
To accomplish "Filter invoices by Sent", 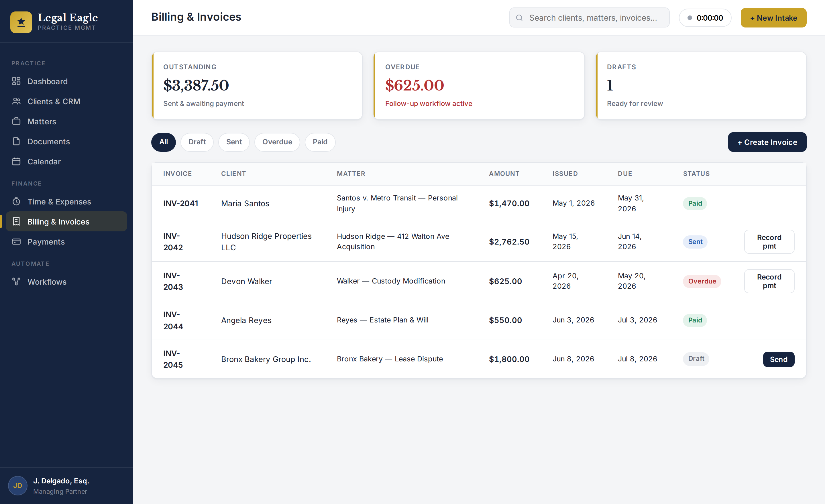I will pos(234,142).
